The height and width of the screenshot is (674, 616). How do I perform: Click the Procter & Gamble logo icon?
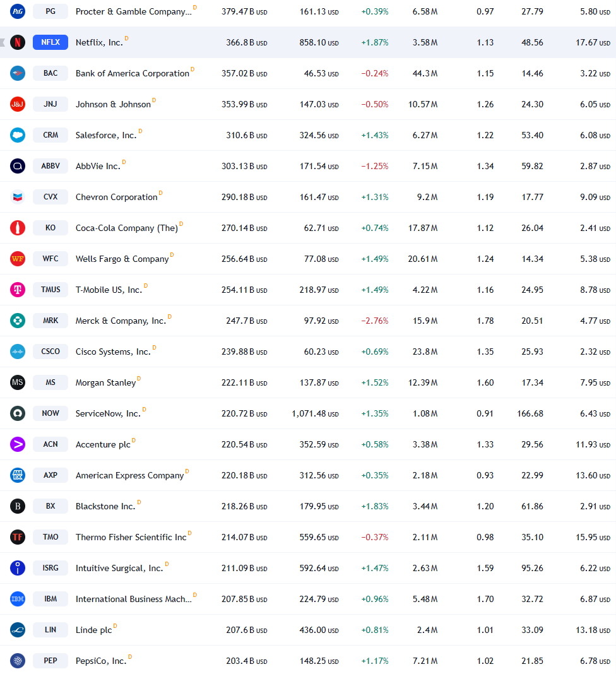[18, 11]
